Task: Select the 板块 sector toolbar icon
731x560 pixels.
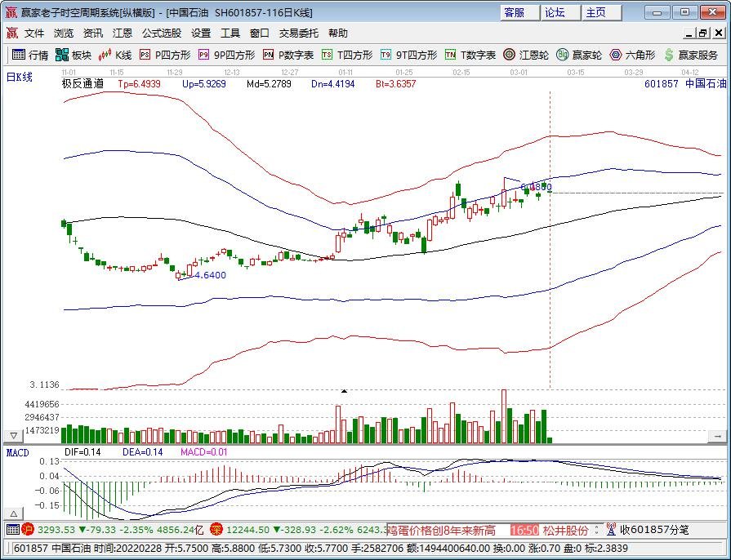Action: (x=74, y=55)
